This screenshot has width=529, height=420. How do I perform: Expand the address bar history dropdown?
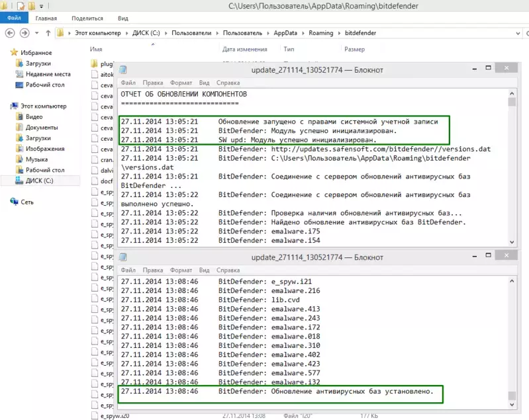(x=518, y=33)
